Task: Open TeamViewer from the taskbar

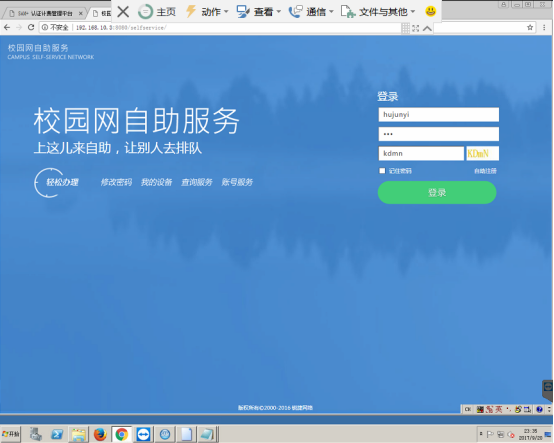Action: 143,434
